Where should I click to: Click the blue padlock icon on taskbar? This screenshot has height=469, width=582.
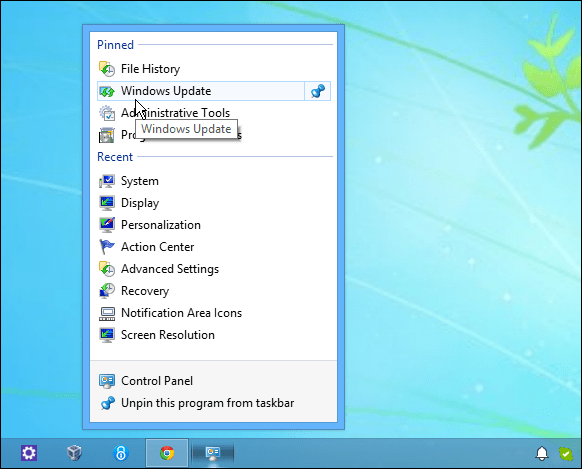coord(121,453)
